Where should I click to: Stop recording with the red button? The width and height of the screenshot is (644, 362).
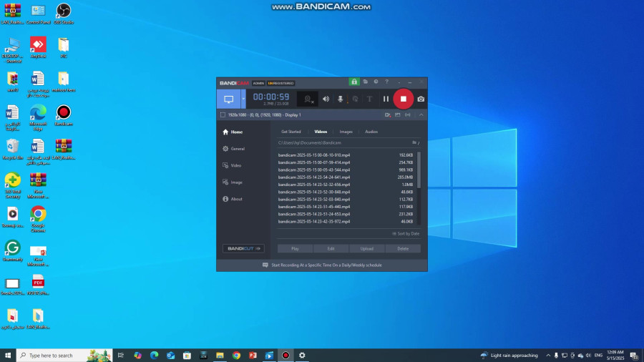point(404,99)
